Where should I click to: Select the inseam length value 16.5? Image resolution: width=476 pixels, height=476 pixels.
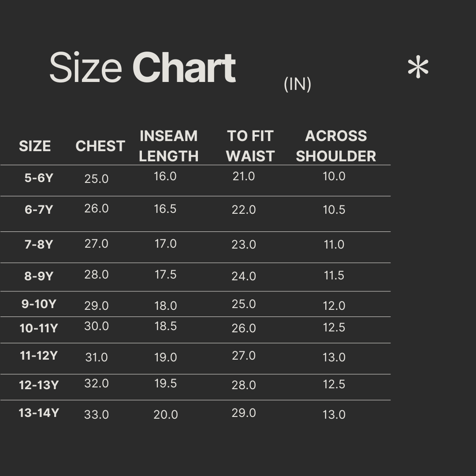[x=165, y=209]
